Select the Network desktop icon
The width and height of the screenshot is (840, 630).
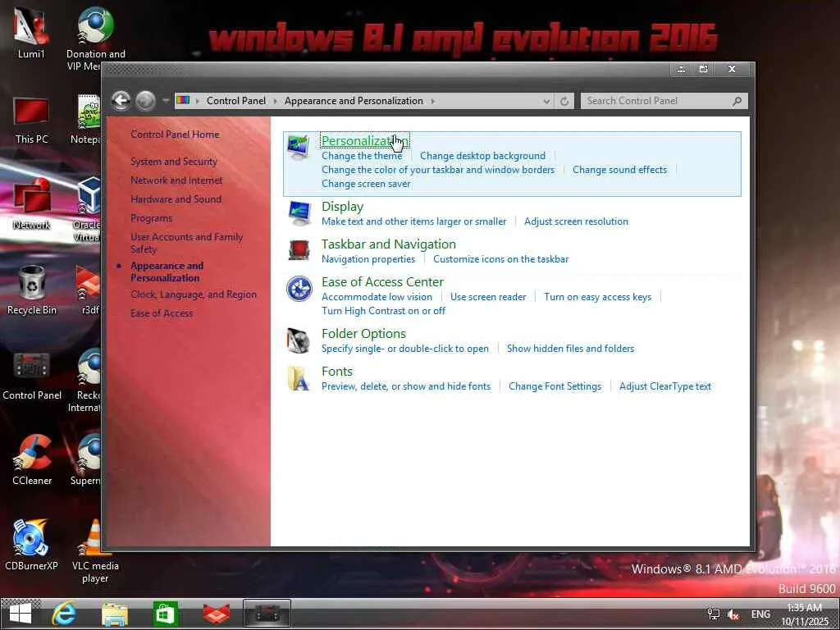click(32, 204)
